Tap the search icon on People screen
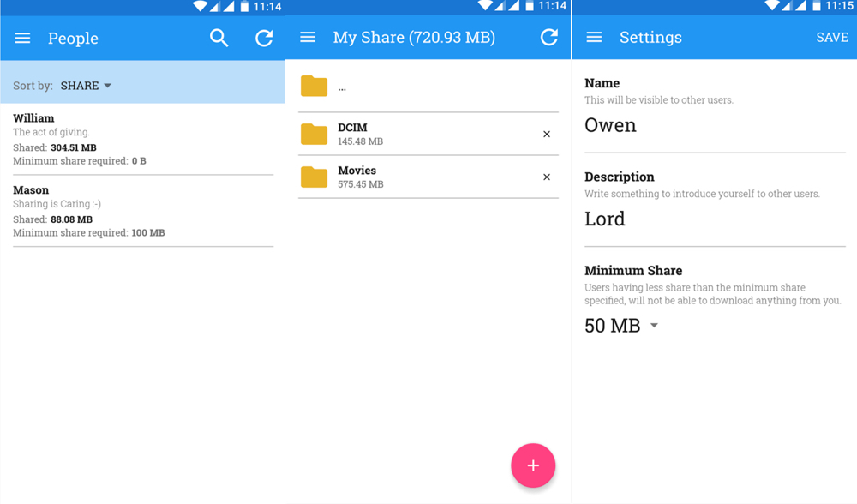Screen dimensions: 857x504 point(219,38)
